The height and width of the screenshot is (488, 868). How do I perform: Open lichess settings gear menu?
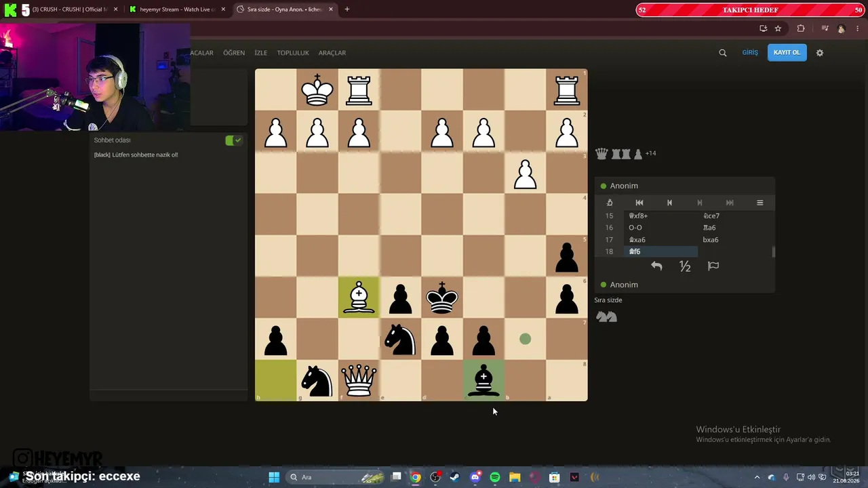pyautogui.click(x=820, y=53)
